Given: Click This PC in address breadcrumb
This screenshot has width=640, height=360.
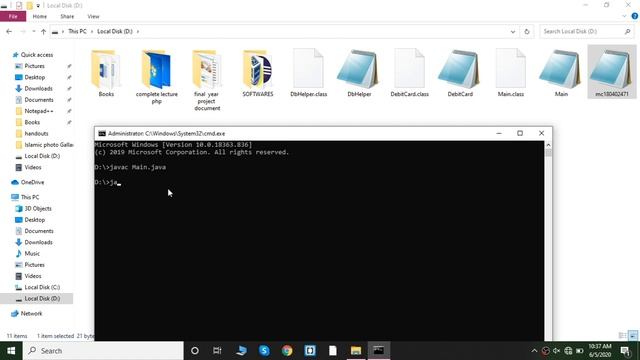Looking at the screenshot, I should coord(77,31).
